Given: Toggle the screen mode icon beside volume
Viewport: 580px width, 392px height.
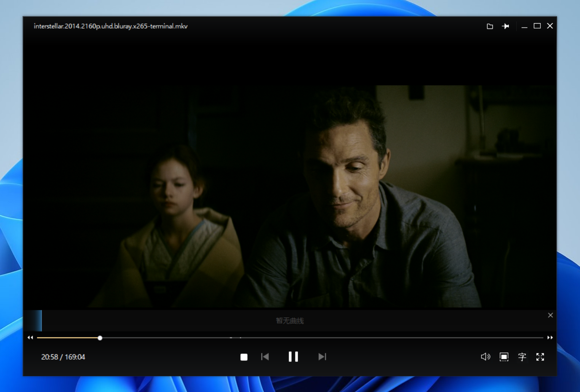Looking at the screenshot, I should point(504,357).
